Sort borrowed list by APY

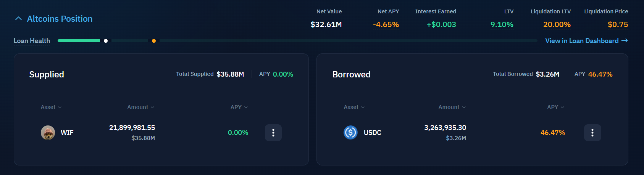555,108
